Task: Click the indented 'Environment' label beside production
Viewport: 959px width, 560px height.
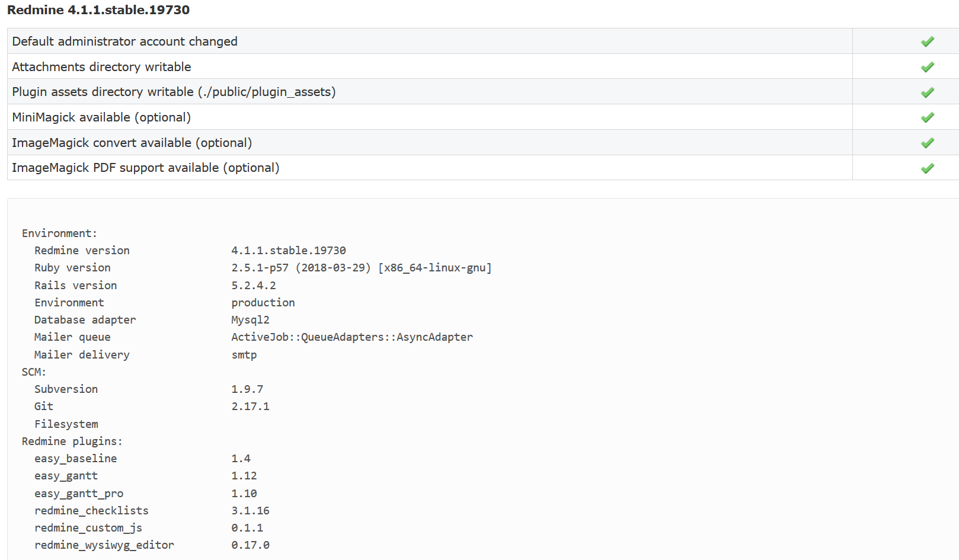Action: (x=69, y=303)
